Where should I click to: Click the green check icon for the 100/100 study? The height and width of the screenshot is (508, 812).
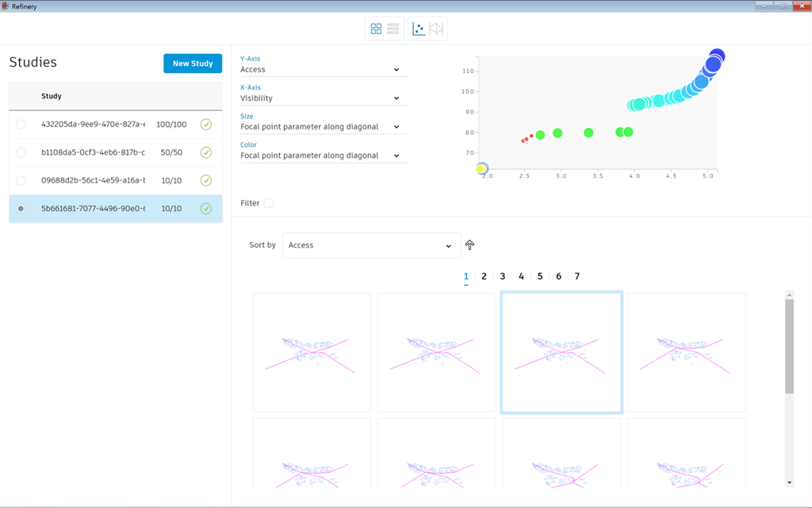206,124
